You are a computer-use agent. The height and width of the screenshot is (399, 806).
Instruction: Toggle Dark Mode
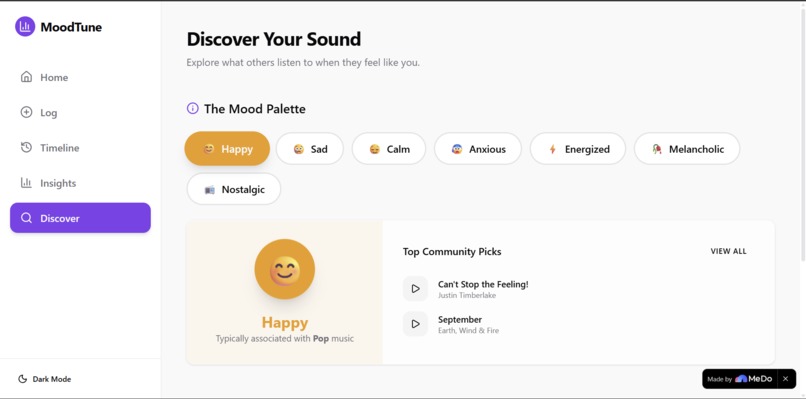(45, 379)
